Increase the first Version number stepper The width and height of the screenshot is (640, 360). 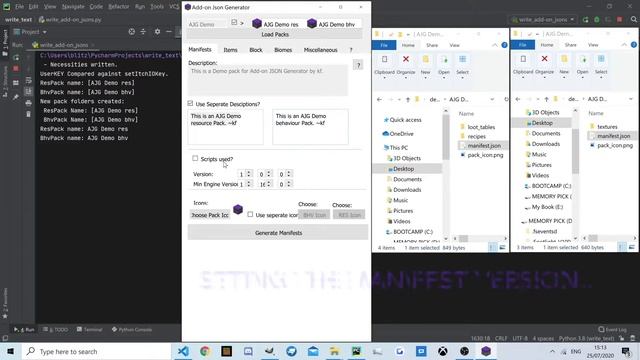pyautogui.click(x=249, y=172)
